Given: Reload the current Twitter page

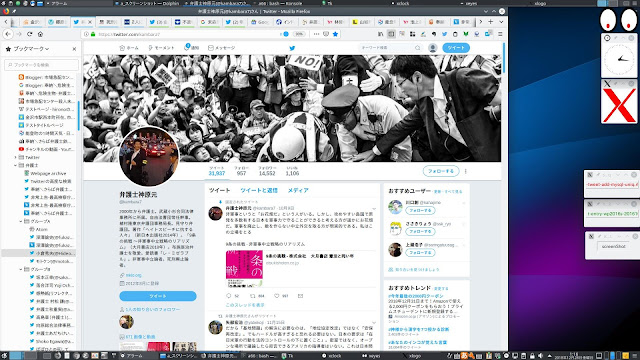Looking at the screenshot, I should pyautogui.click(x=30, y=34).
